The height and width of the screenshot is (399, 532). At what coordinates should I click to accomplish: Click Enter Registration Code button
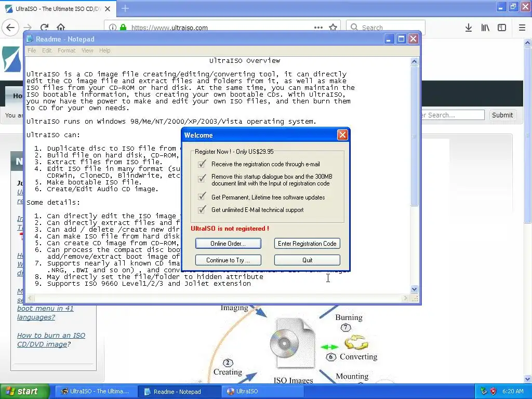point(307,243)
